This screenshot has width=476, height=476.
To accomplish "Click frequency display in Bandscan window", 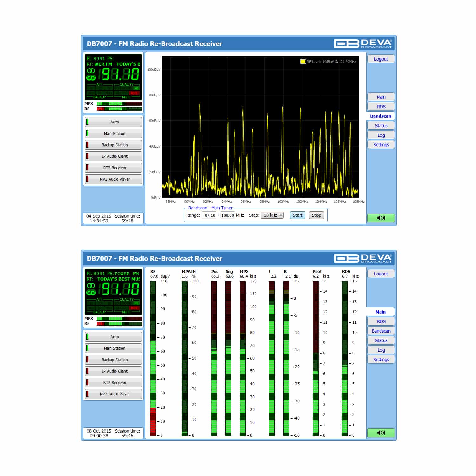I will (x=119, y=74).
